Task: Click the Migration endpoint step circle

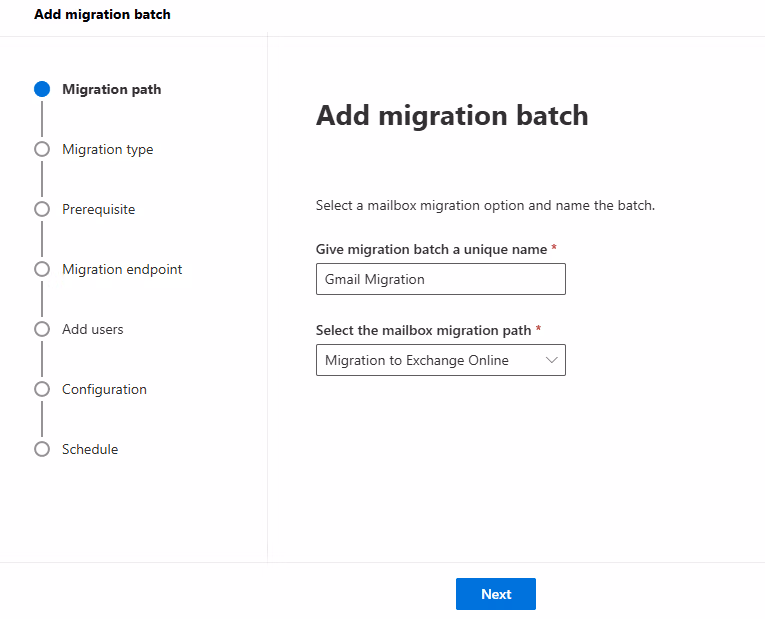Action: [x=42, y=269]
